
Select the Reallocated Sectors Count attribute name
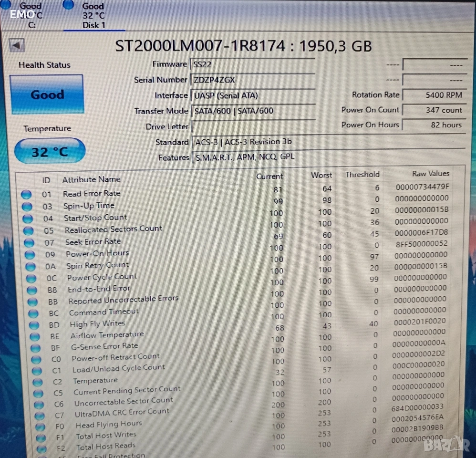(x=113, y=229)
